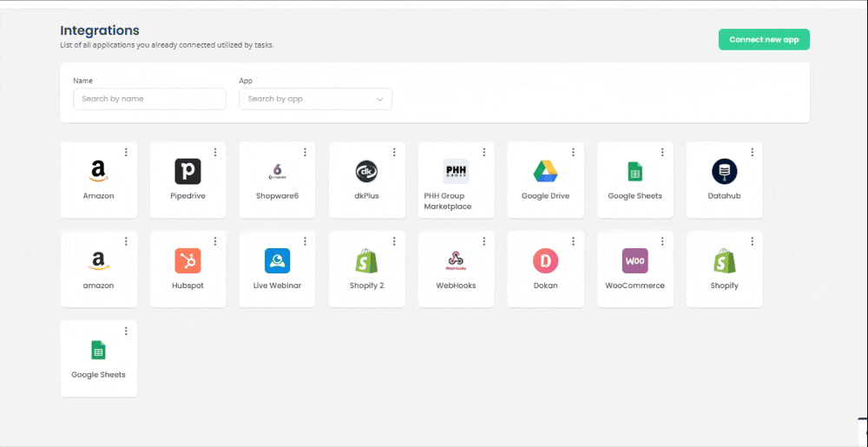This screenshot has width=868, height=447.
Task: Click the WooCommerce purple Woo icon
Action: coord(635,261)
